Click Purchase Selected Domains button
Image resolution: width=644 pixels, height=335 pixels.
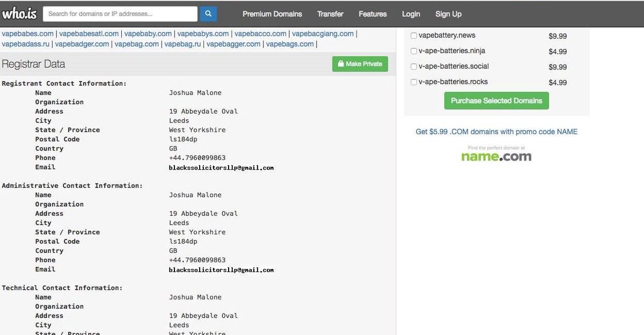(496, 100)
